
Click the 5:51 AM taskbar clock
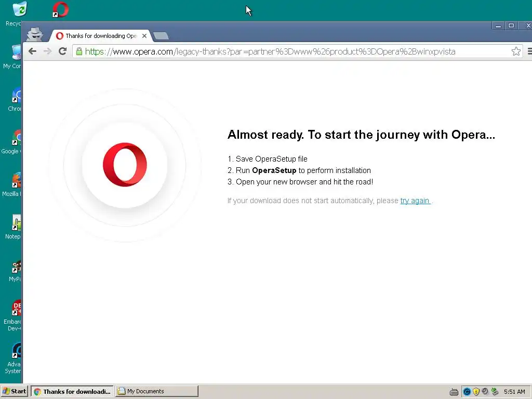click(x=514, y=392)
